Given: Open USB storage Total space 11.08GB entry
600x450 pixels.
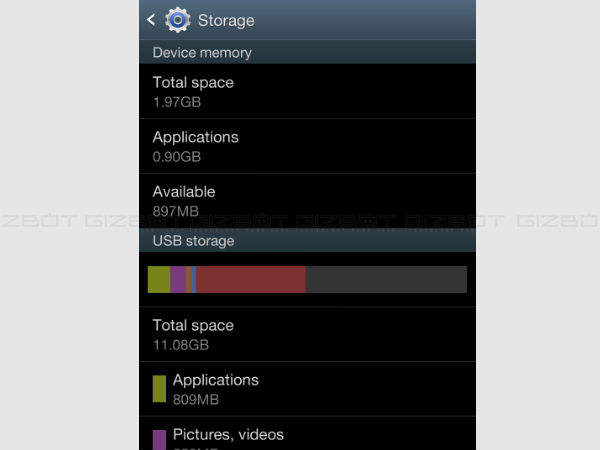Looking at the screenshot, I should coord(308,334).
